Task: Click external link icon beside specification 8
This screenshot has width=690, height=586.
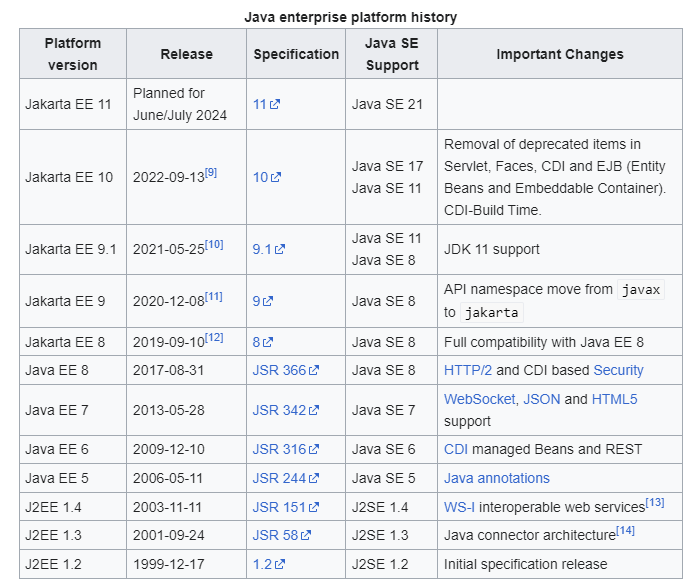Action: (x=268, y=342)
